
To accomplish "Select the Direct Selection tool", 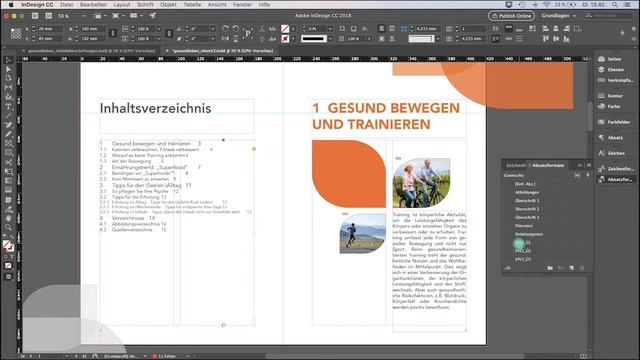I will coord(8,69).
